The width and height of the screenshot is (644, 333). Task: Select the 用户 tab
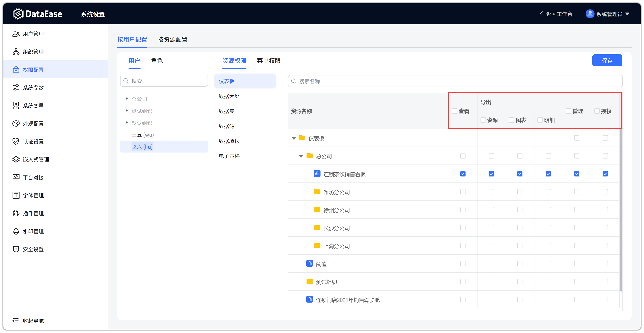134,60
